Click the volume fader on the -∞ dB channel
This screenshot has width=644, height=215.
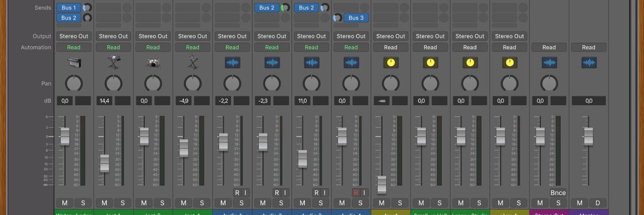[381, 184]
